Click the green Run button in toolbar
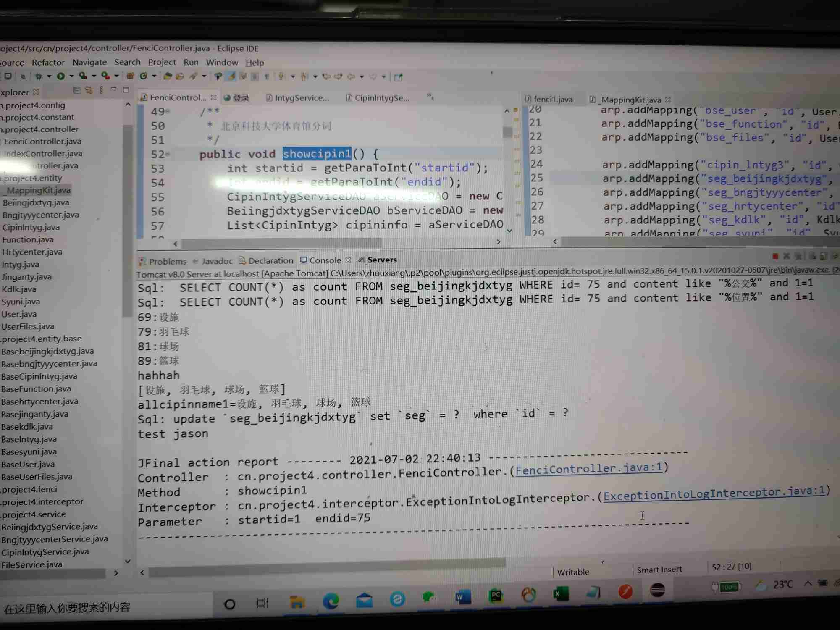The width and height of the screenshot is (840, 630). pos(61,76)
